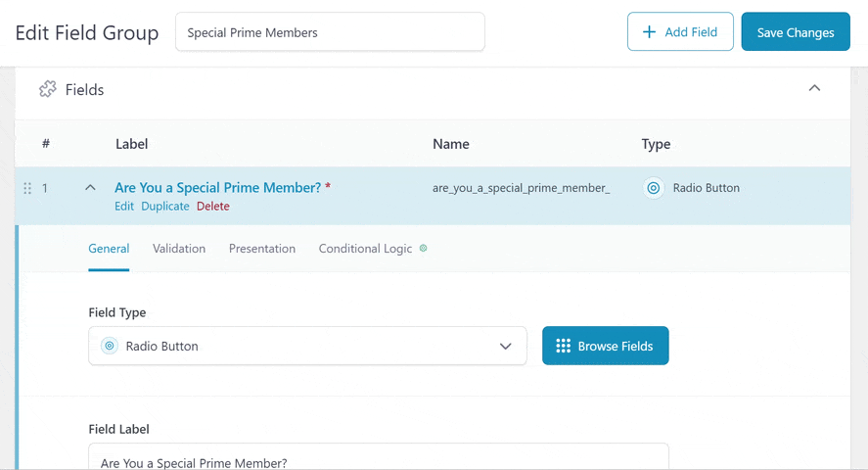Screen dimensions: 868x470
Task: Click the Conditional Logic status dot icon
Action: 423,249
